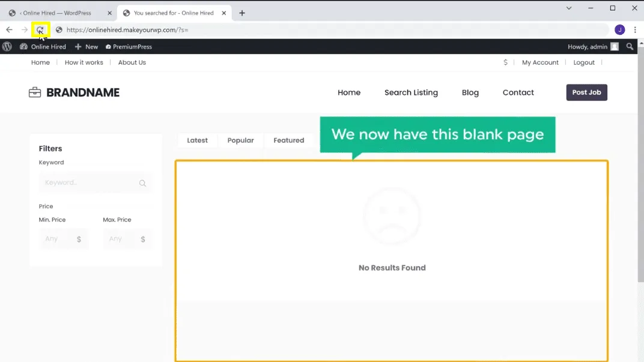Select the Featured tab
The width and height of the screenshot is (644, 362).
tap(288, 140)
